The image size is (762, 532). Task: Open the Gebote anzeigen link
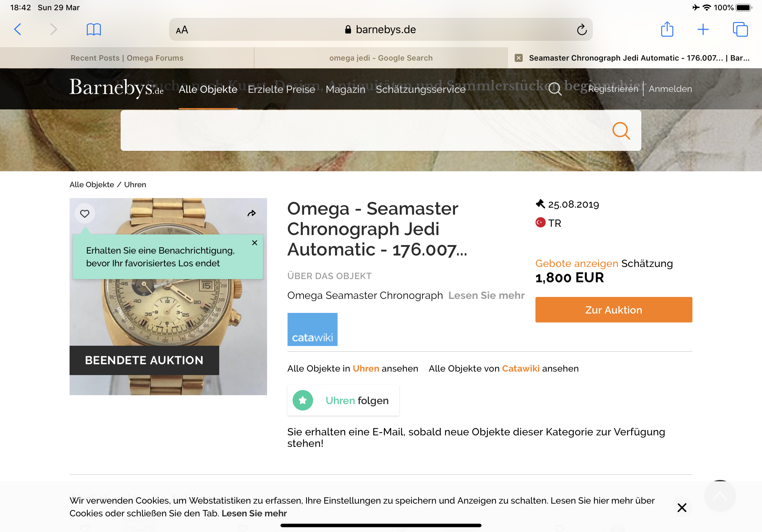click(577, 263)
